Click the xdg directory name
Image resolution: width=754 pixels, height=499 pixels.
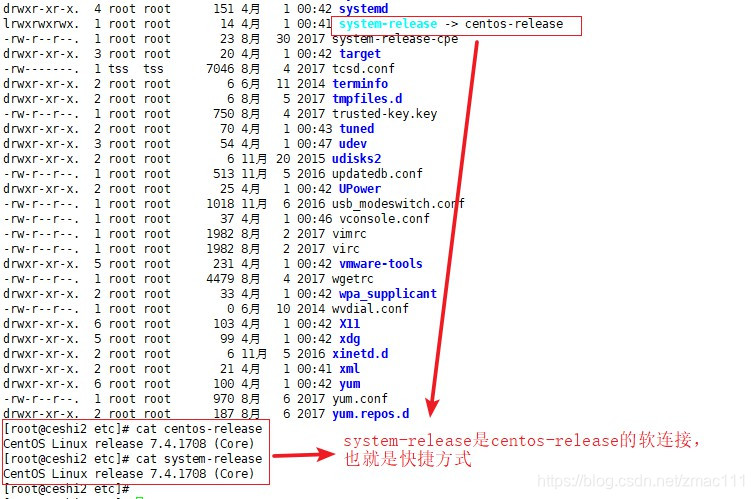[x=350, y=339]
